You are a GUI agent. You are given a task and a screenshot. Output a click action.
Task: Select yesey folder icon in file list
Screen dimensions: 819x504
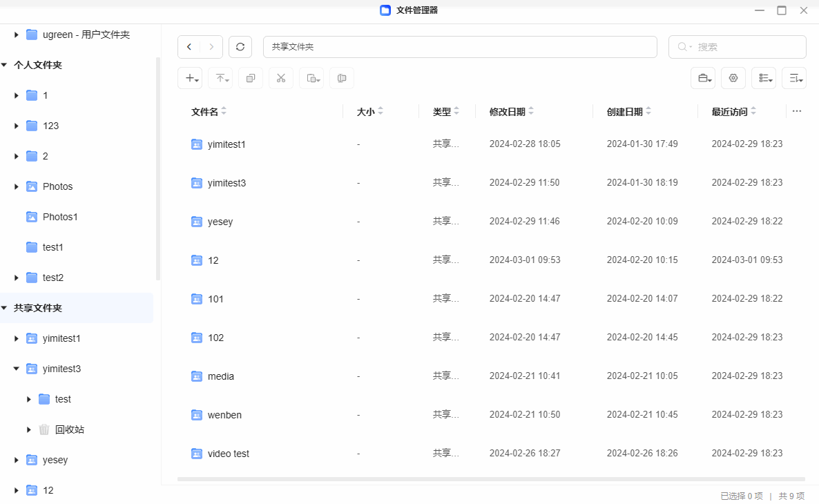click(196, 222)
